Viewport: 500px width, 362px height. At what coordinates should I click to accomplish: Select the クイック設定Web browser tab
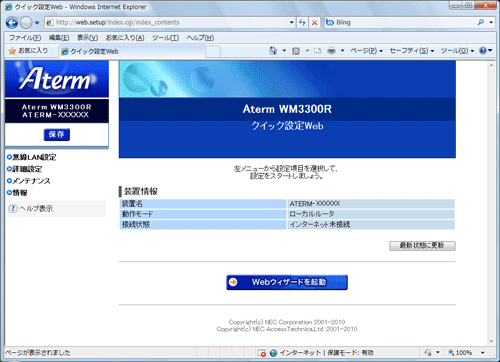(132, 51)
